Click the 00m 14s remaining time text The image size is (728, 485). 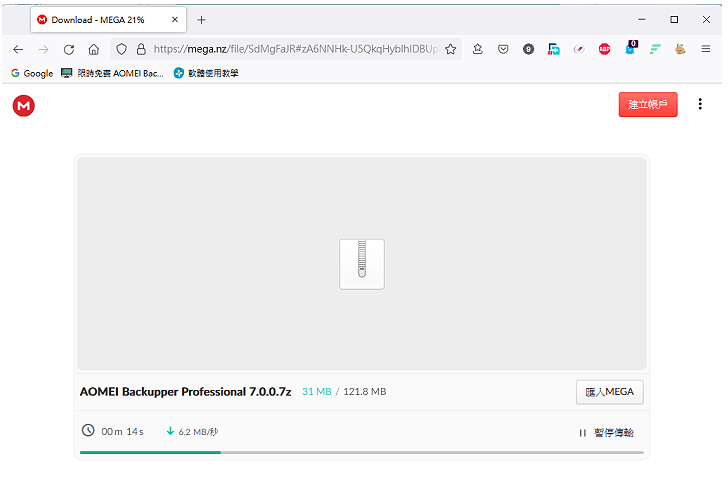click(x=123, y=432)
